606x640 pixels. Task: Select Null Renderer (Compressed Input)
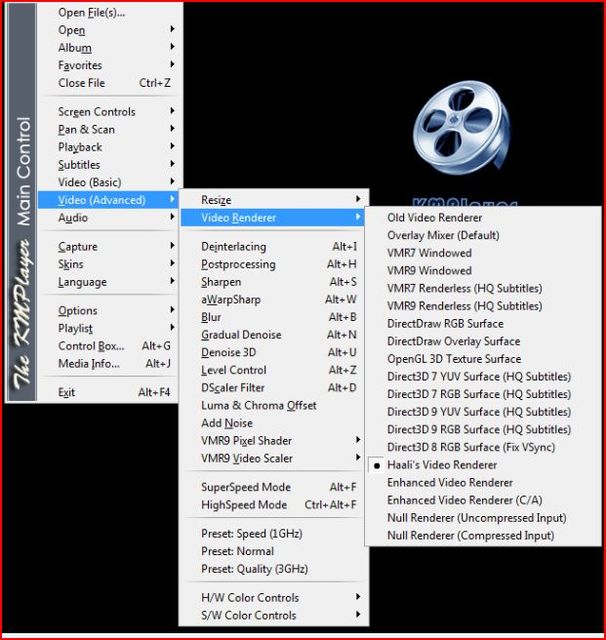click(x=483, y=536)
